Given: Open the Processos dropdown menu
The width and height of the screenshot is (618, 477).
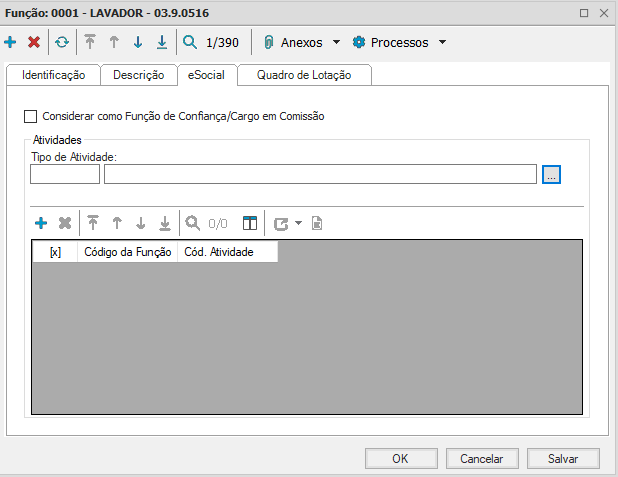Looking at the screenshot, I should click(399, 43).
